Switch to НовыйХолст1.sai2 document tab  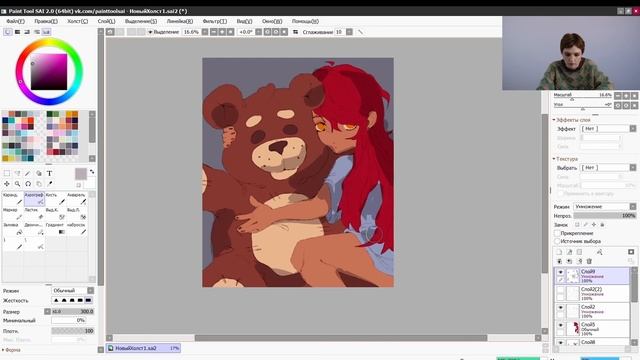tap(143, 348)
